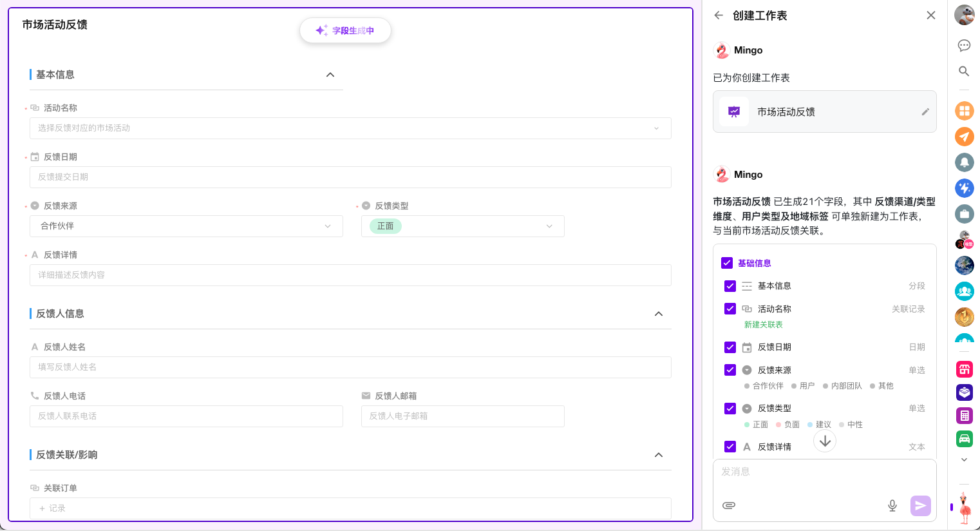Click the purple send message button
Image resolution: width=980 pixels, height=531 pixels.
point(920,506)
